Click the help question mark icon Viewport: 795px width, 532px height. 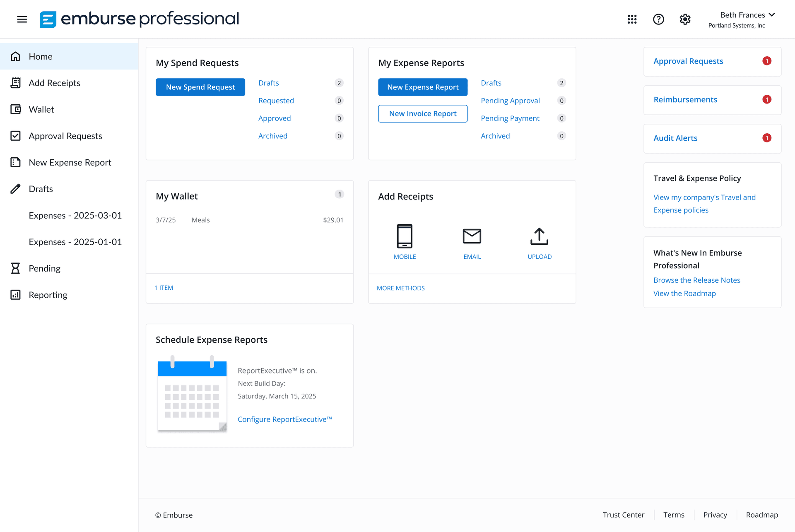[x=658, y=19]
